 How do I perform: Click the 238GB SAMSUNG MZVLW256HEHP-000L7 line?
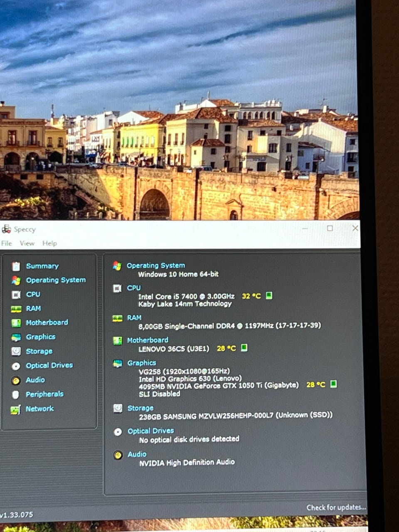tap(236, 416)
